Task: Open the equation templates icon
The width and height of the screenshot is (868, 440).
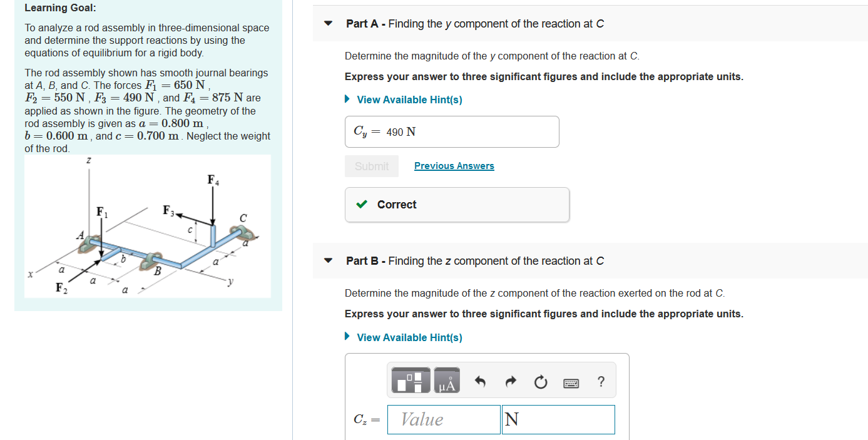Action: (411, 379)
